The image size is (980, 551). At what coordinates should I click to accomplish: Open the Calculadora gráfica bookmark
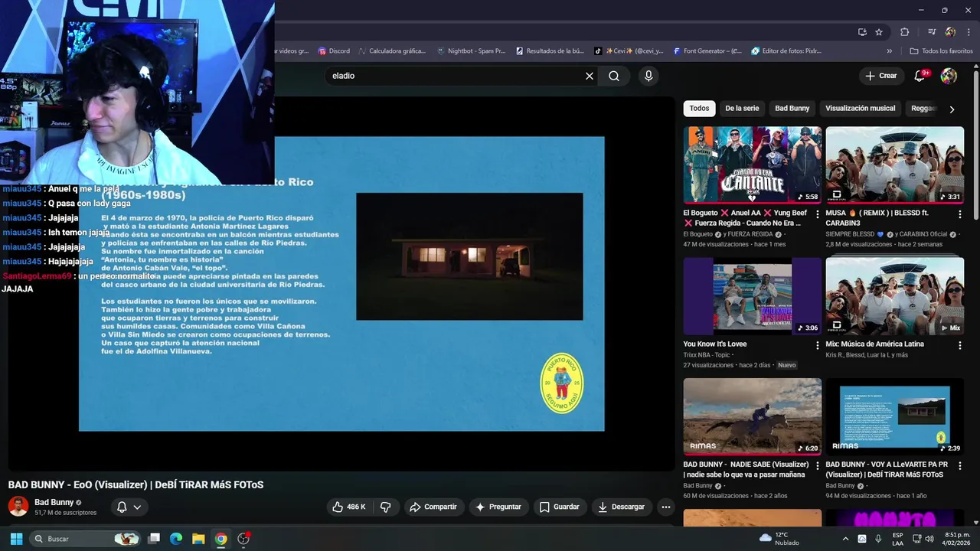click(x=391, y=51)
